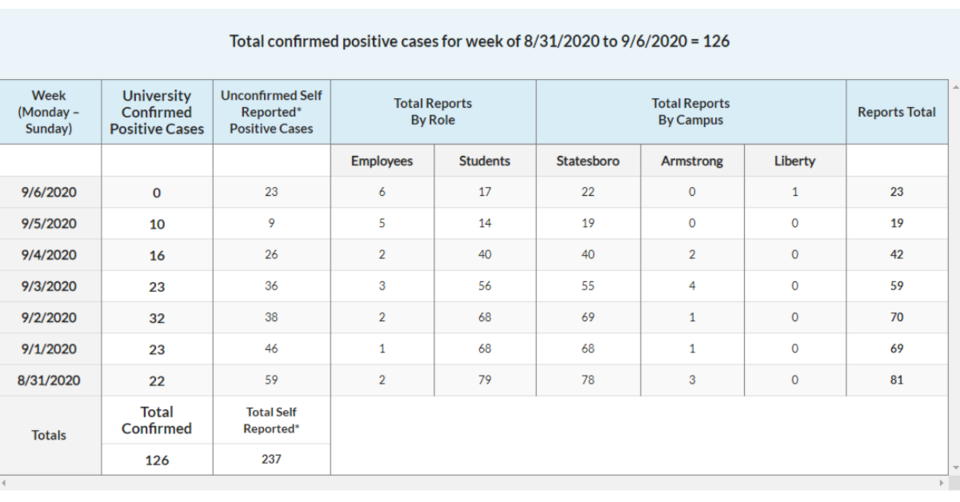Screen dimensions: 960x502
Task: Click Liberty value 1 for 9/6/2020
Action: click(795, 192)
